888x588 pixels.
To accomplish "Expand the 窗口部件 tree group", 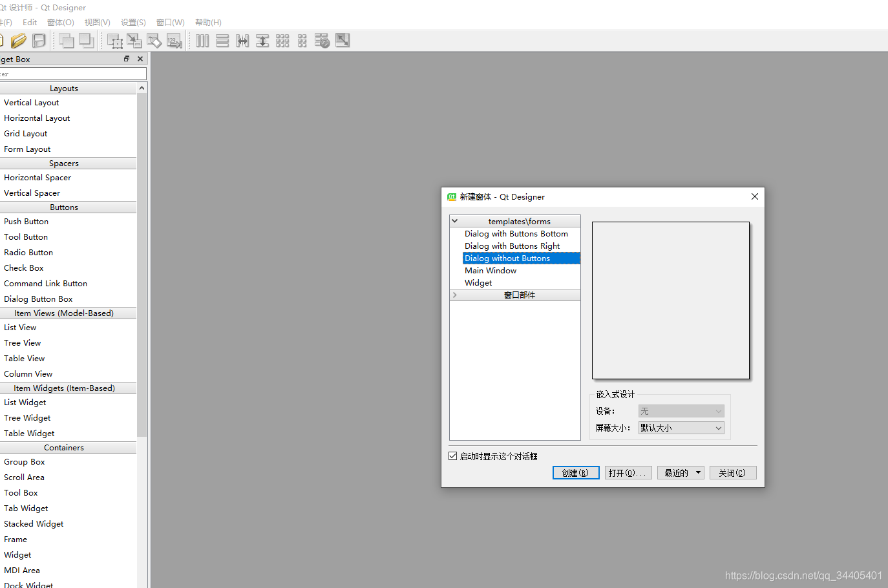I will pos(454,295).
